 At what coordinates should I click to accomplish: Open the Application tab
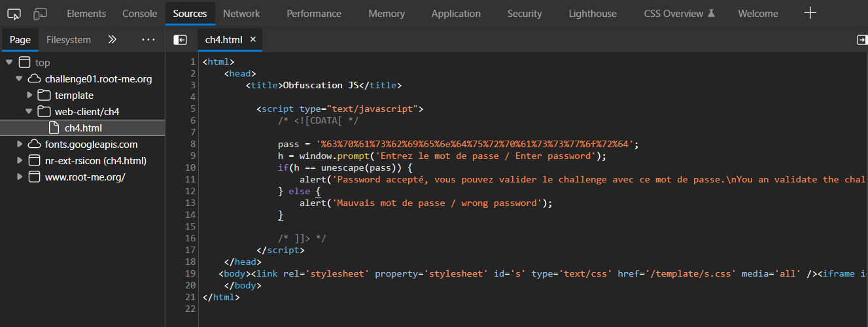(456, 13)
